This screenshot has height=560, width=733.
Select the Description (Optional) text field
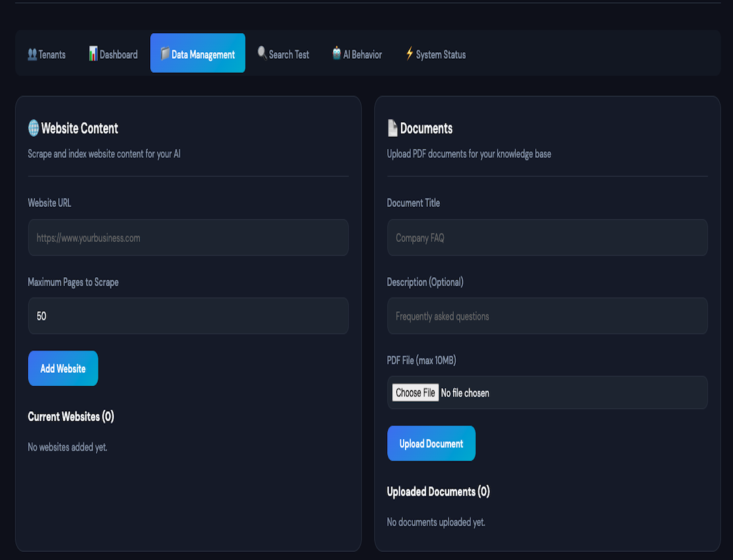coord(547,316)
